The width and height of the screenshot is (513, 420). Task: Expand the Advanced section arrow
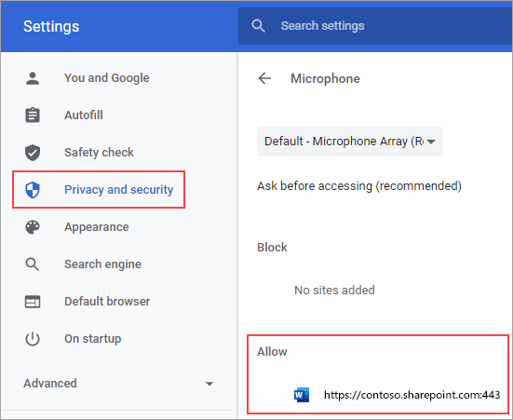coord(209,384)
